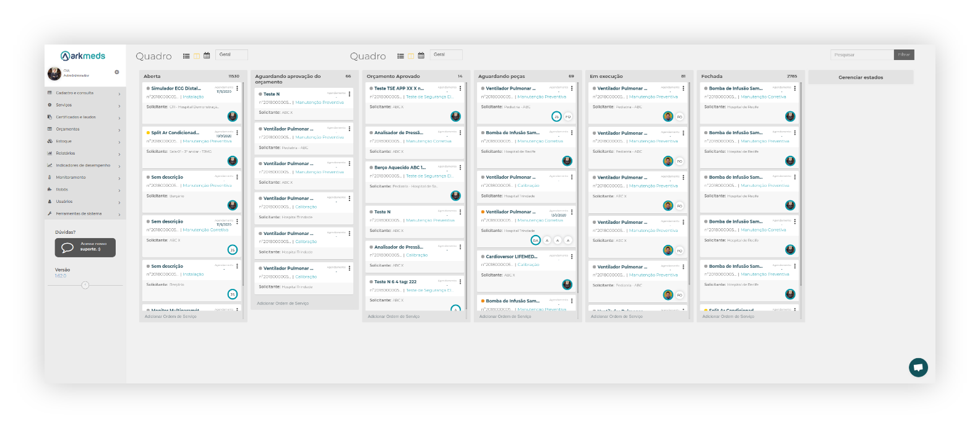Image resolution: width=980 pixels, height=428 pixels.
Task: Open user settings gear beside Administrador
Action: pyautogui.click(x=116, y=72)
